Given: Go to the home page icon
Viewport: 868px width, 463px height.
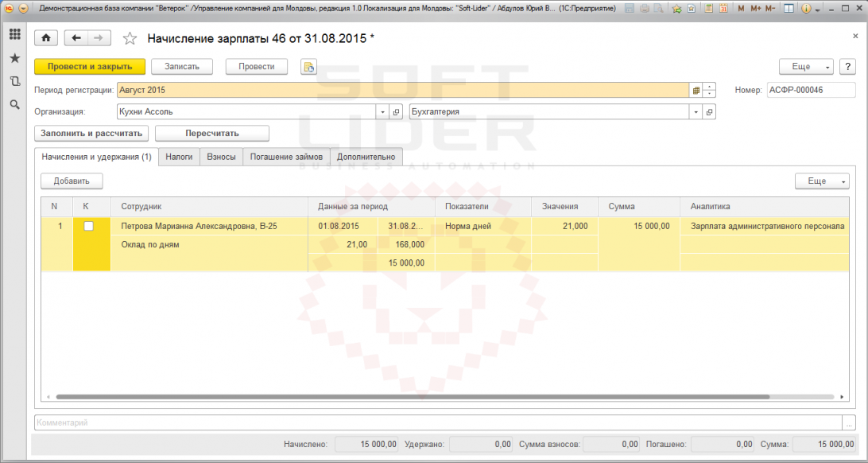Looking at the screenshot, I should [x=46, y=37].
